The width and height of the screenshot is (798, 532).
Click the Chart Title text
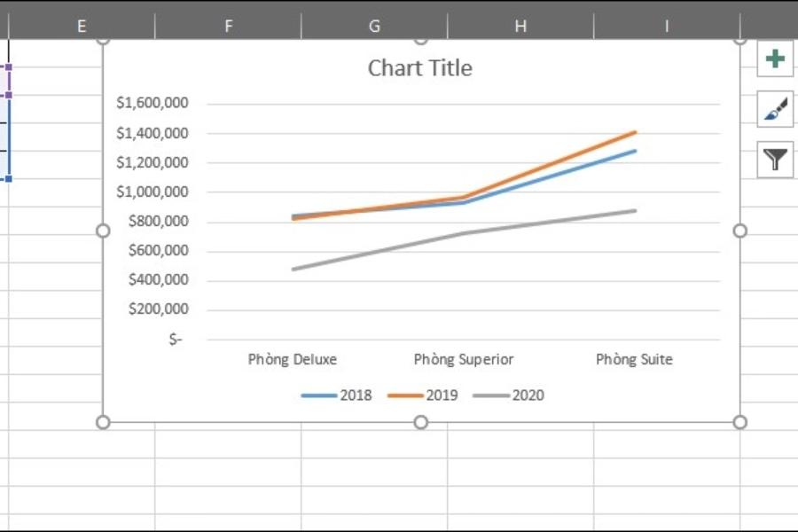click(419, 67)
